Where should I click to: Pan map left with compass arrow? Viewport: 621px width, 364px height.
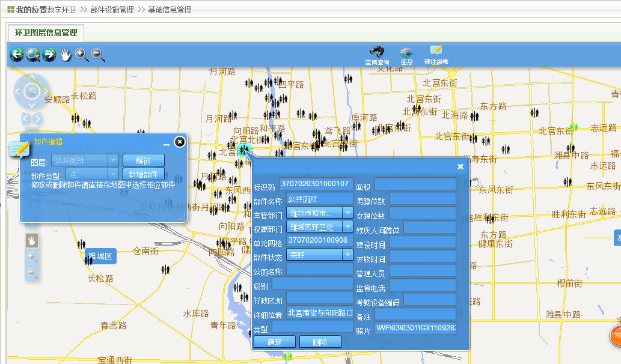(17, 91)
